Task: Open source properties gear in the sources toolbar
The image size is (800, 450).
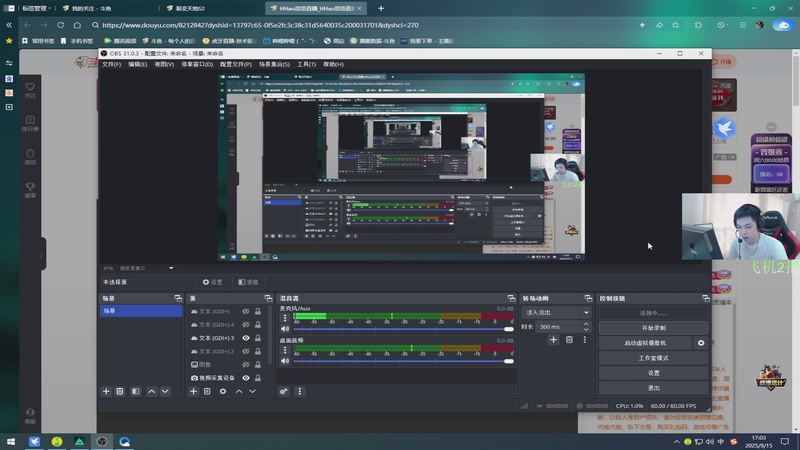Action: 223,391
